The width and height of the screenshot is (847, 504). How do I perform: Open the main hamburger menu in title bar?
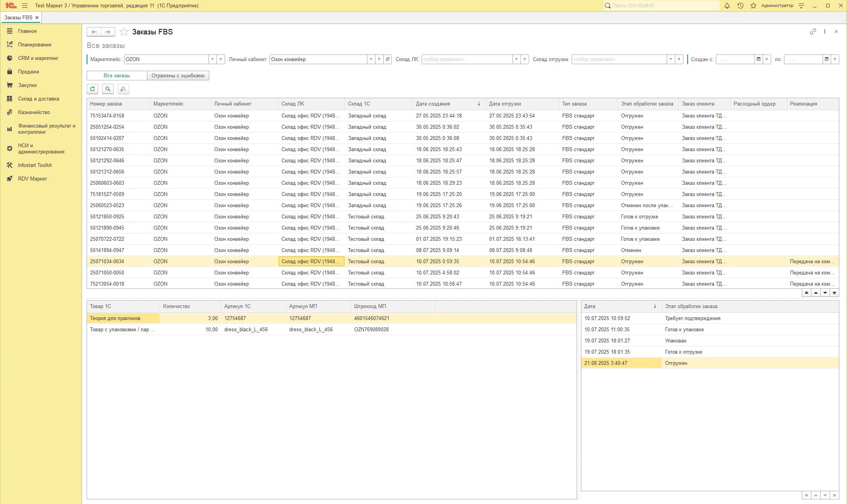point(25,5)
